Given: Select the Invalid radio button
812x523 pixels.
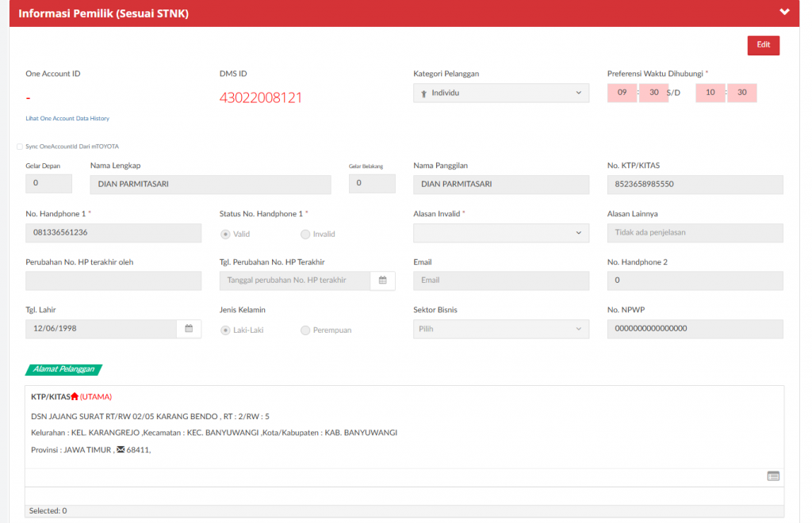Looking at the screenshot, I should 305,234.
